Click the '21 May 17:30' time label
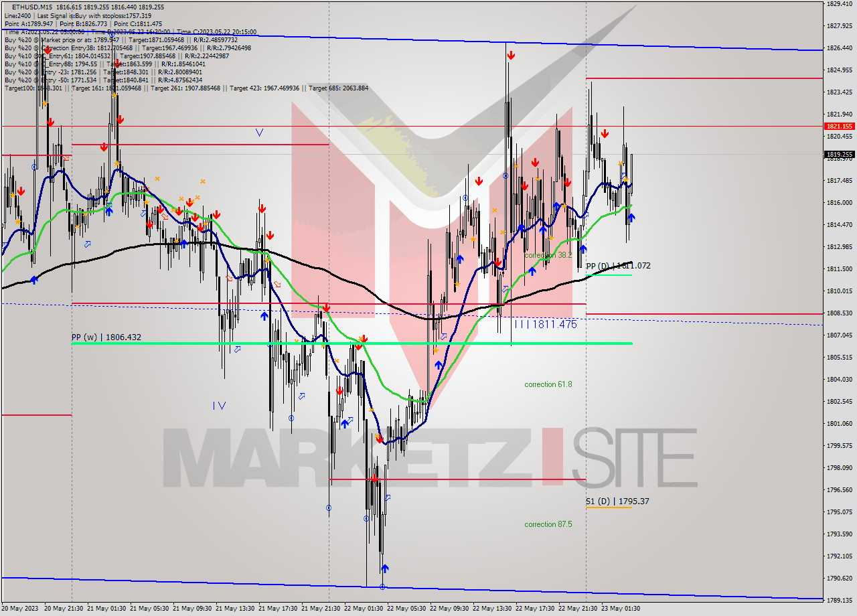This screenshot has width=857, height=616. coord(278,609)
